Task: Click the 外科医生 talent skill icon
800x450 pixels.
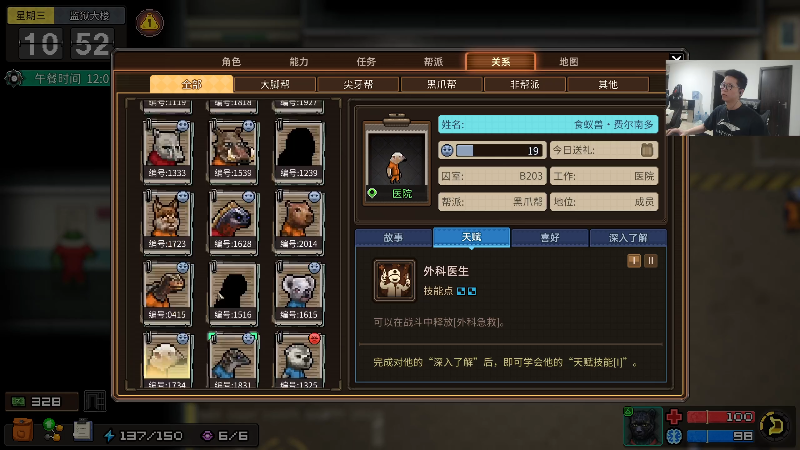Action: (394, 280)
